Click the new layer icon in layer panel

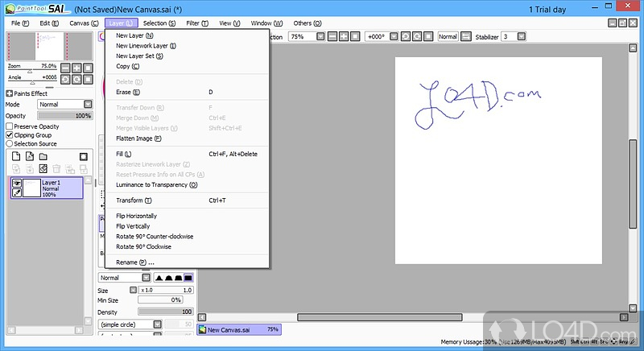pos(15,156)
